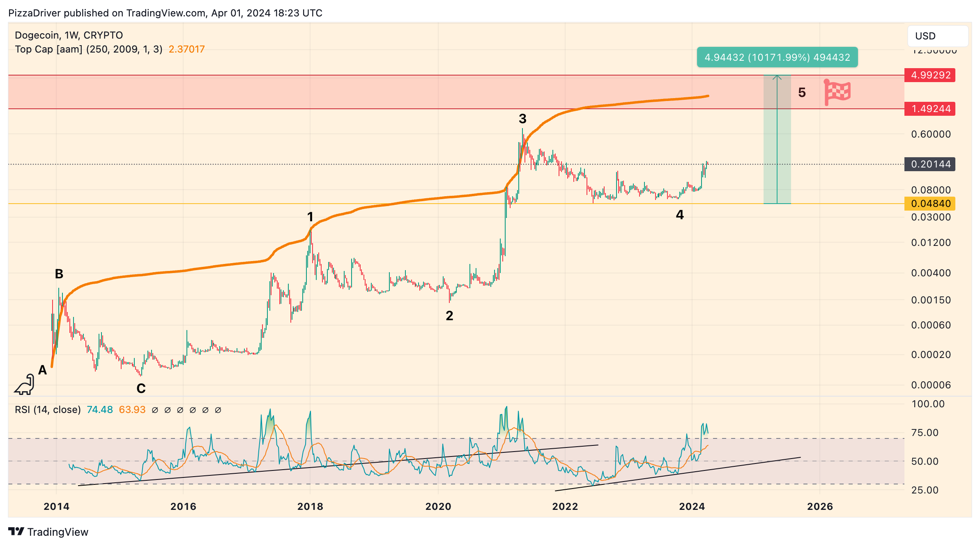The height and width of the screenshot is (546, 980).
Task: Click the wave label B
Action: click(x=59, y=274)
